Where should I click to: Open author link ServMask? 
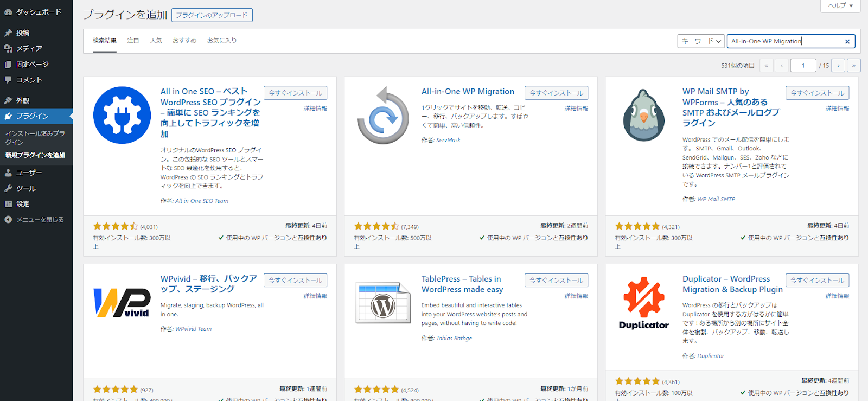(x=449, y=140)
